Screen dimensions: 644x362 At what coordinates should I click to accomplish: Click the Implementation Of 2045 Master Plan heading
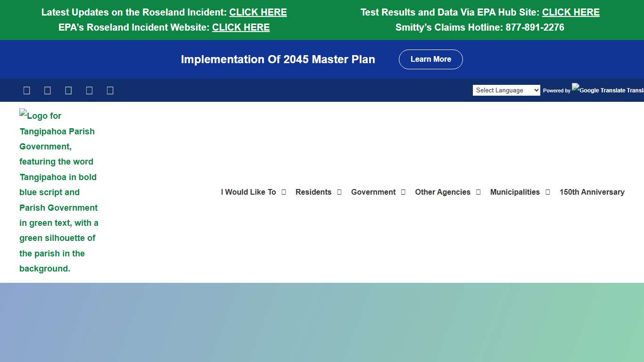coord(278,59)
